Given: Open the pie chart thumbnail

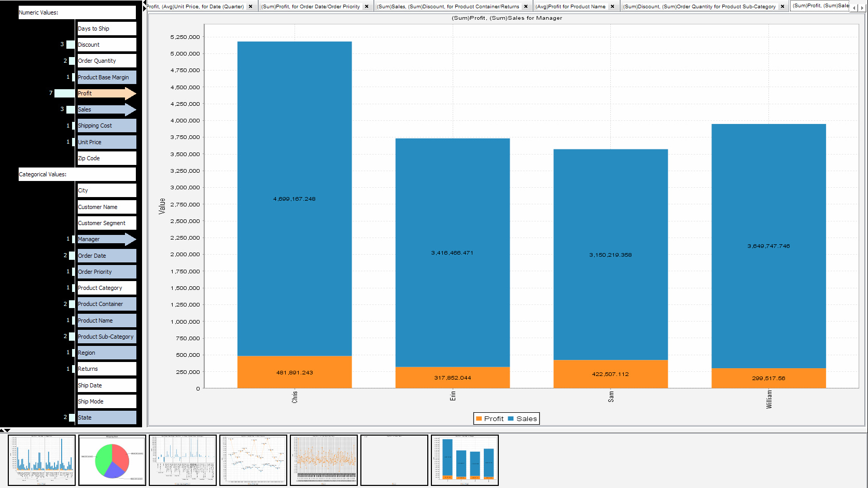Looking at the screenshot, I should [112, 460].
